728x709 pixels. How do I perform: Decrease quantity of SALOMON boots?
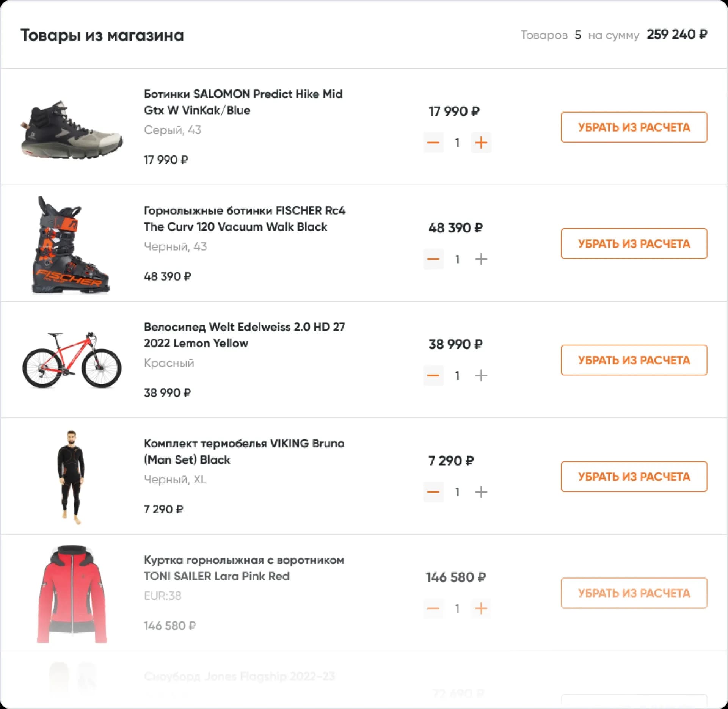pyautogui.click(x=433, y=143)
